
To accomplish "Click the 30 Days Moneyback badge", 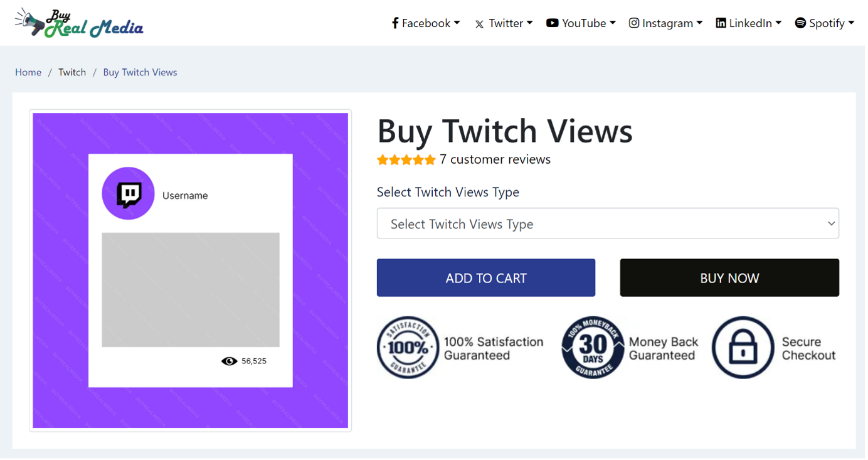I will coord(593,348).
